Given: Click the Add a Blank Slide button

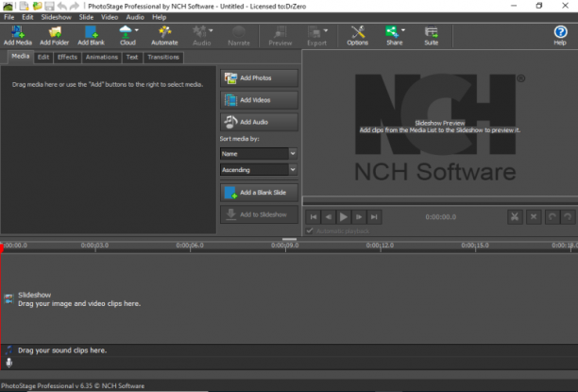Looking at the screenshot, I should tap(259, 192).
